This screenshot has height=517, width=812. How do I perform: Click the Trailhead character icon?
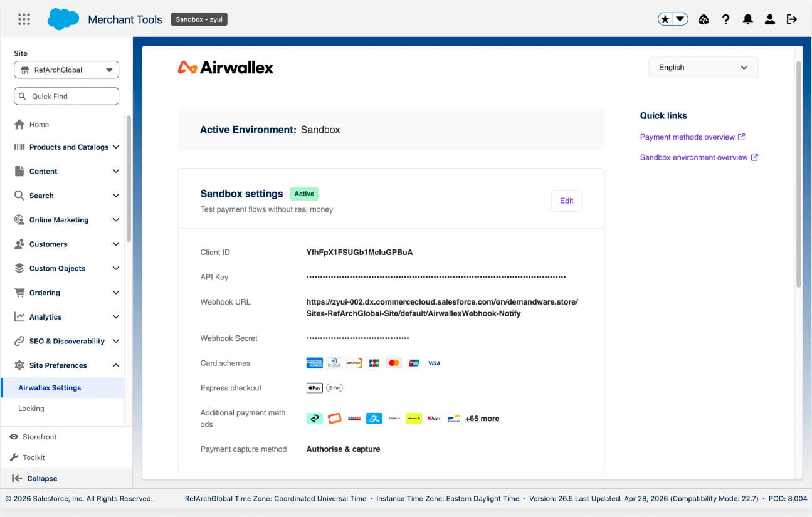pyautogui.click(x=704, y=19)
